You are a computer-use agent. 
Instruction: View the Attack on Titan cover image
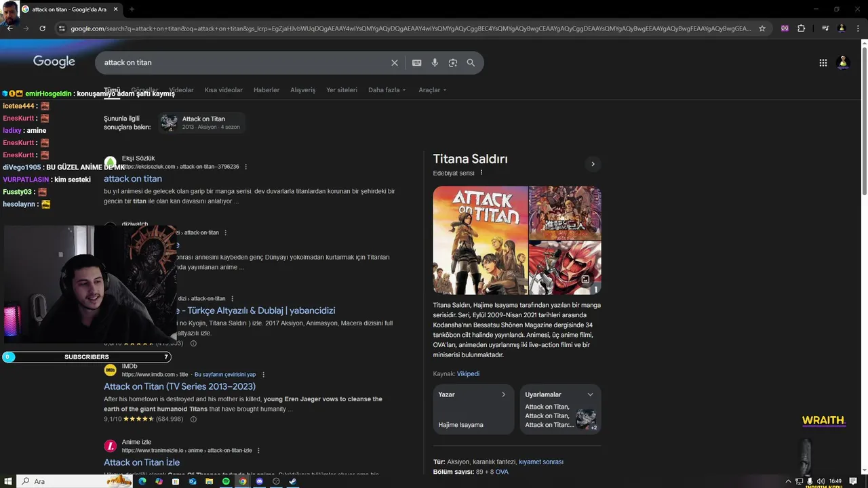tap(480, 241)
